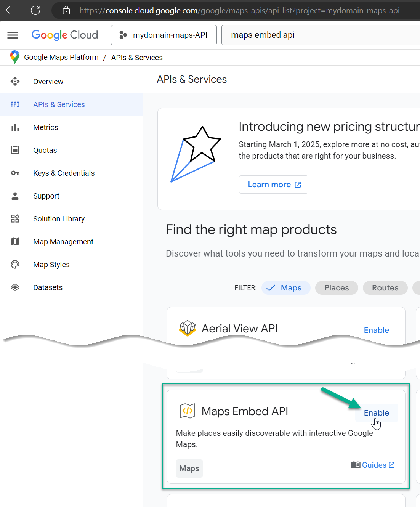Open the Google Maps Platform pin icon
This screenshot has width=420, height=507.
[15, 57]
